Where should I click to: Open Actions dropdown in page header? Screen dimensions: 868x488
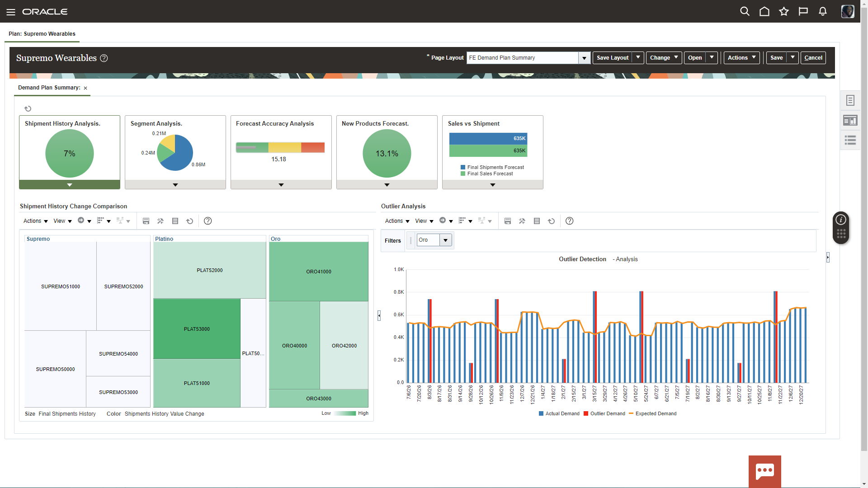pyautogui.click(x=741, y=58)
